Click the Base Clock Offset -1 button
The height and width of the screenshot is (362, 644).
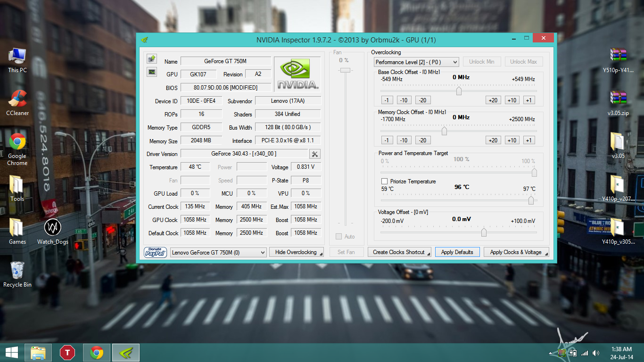point(387,100)
